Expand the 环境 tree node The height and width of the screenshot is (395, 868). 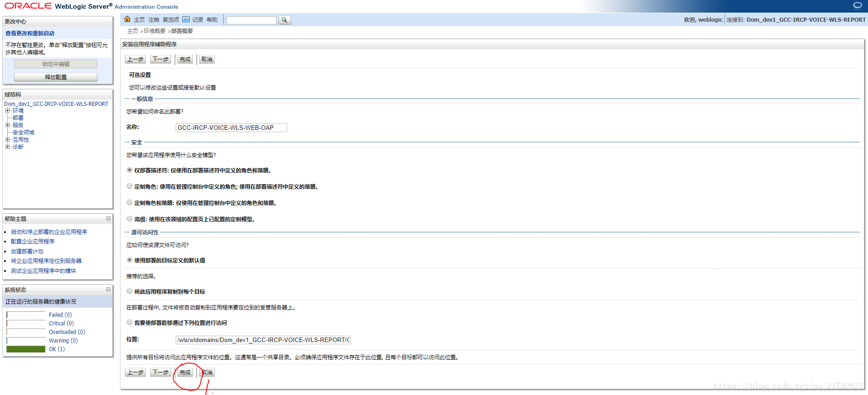point(7,110)
